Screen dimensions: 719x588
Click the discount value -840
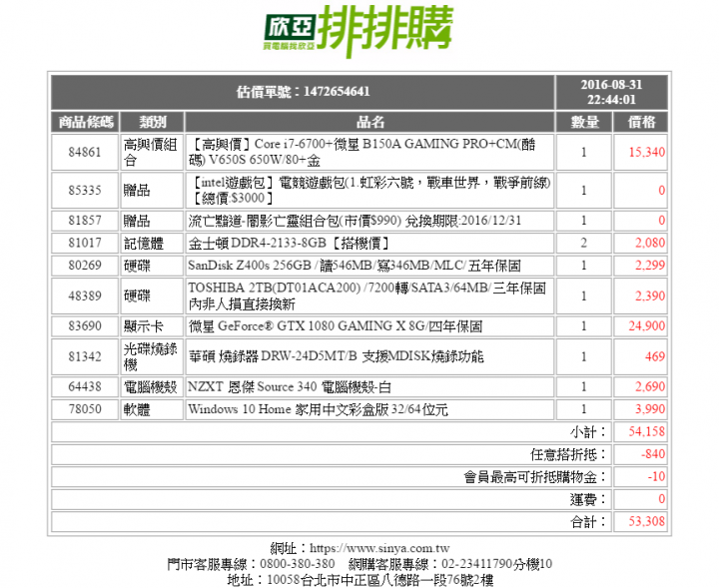pos(653,454)
